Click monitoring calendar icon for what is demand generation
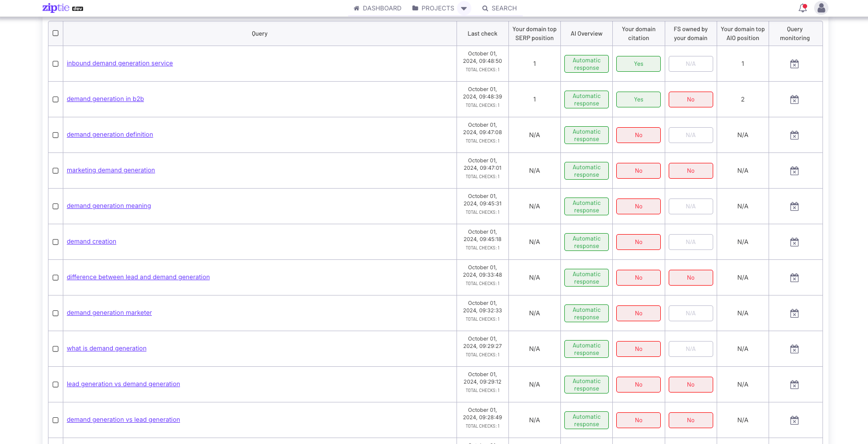The height and width of the screenshot is (444, 868). pyautogui.click(x=794, y=349)
